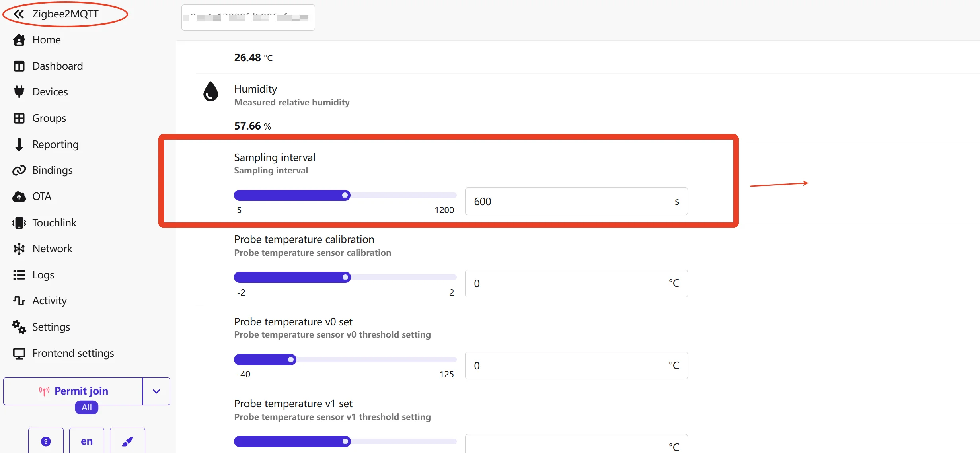
Task: Open Network in the sidebar
Action: point(52,249)
